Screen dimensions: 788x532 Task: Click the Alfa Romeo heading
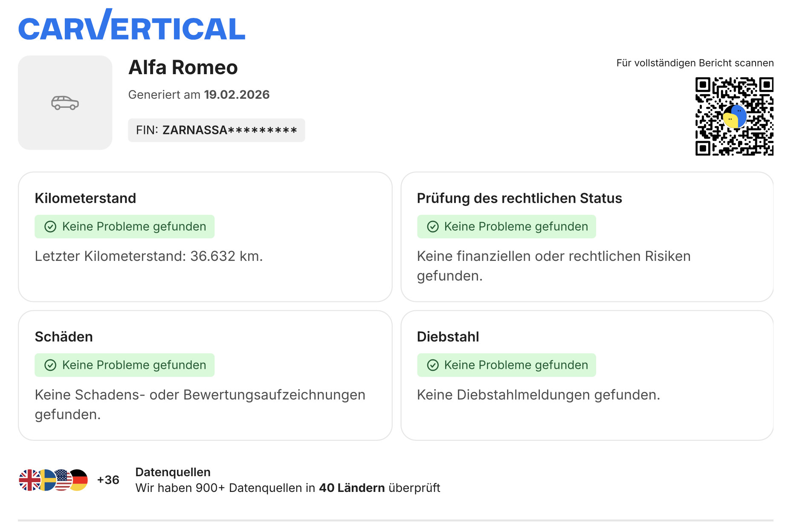point(183,68)
